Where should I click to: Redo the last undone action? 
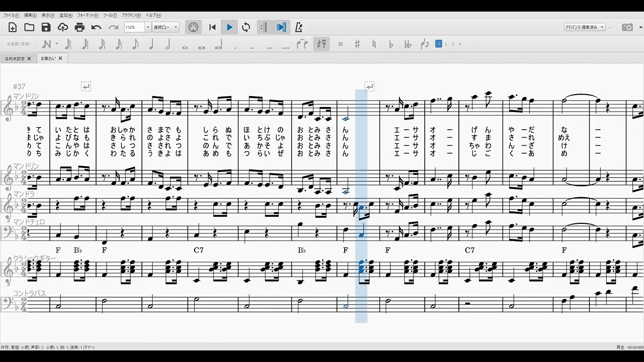click(114, 27)
